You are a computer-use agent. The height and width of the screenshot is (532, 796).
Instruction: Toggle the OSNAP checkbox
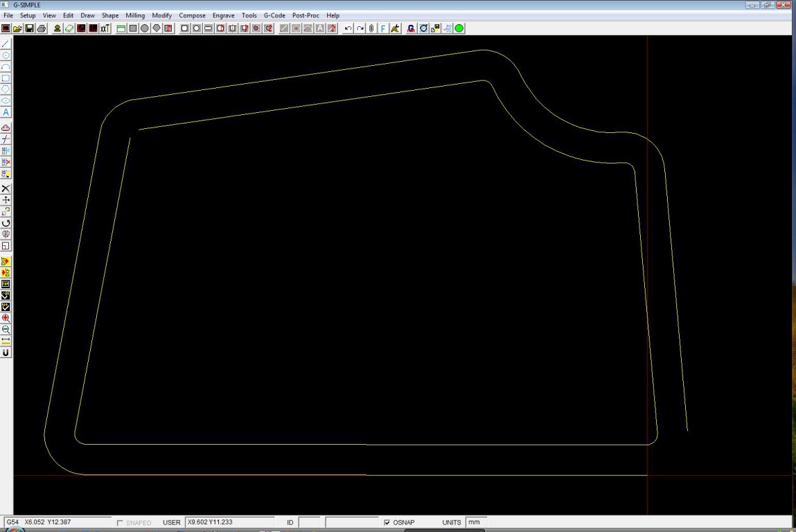pos(387,522)
